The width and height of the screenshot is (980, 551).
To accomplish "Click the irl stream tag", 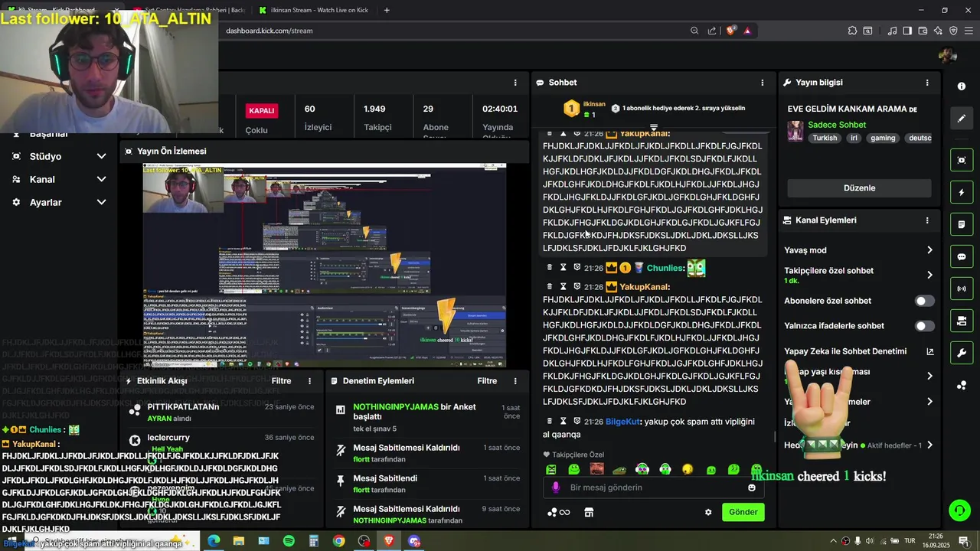I will pos(853,139).
